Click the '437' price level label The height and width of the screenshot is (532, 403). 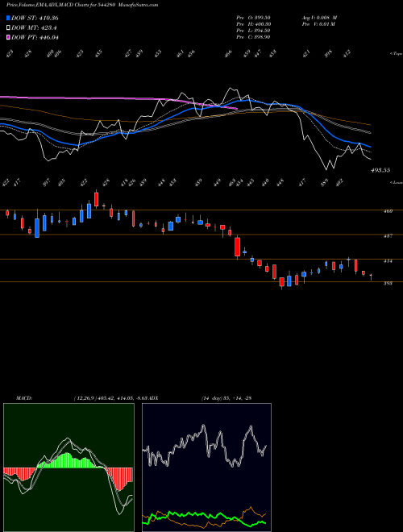[x=388, y=236]
